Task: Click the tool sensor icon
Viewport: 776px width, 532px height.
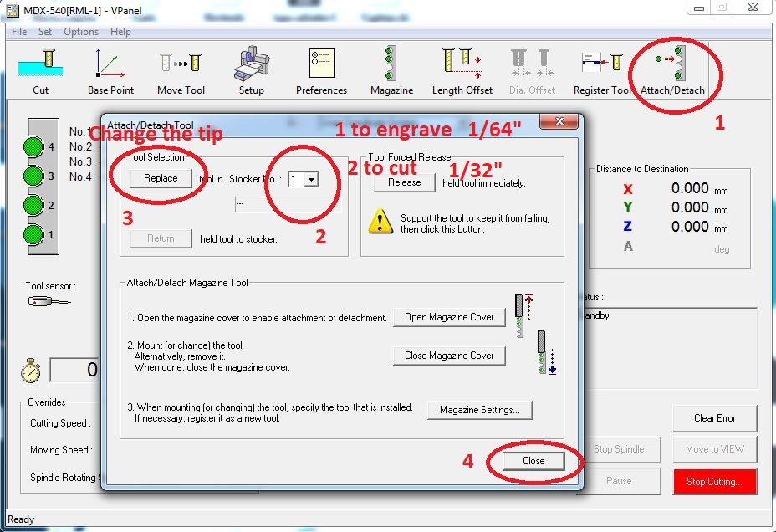Action: click(49, 301)
